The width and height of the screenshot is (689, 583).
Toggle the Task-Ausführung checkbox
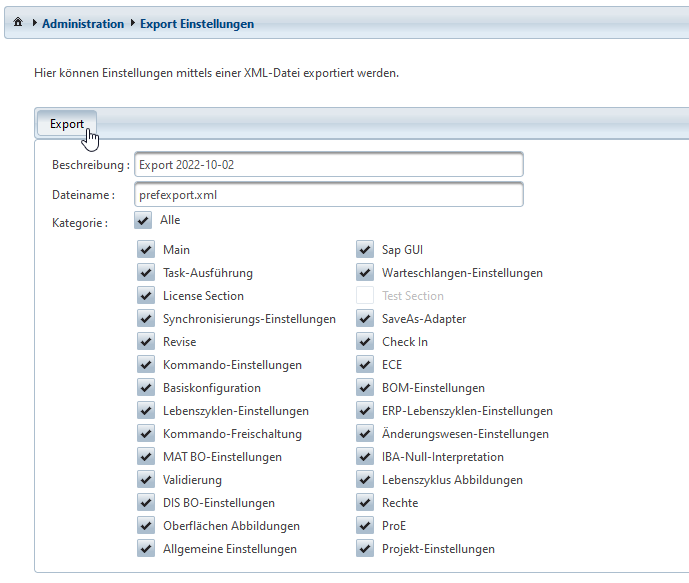[146, 273]
